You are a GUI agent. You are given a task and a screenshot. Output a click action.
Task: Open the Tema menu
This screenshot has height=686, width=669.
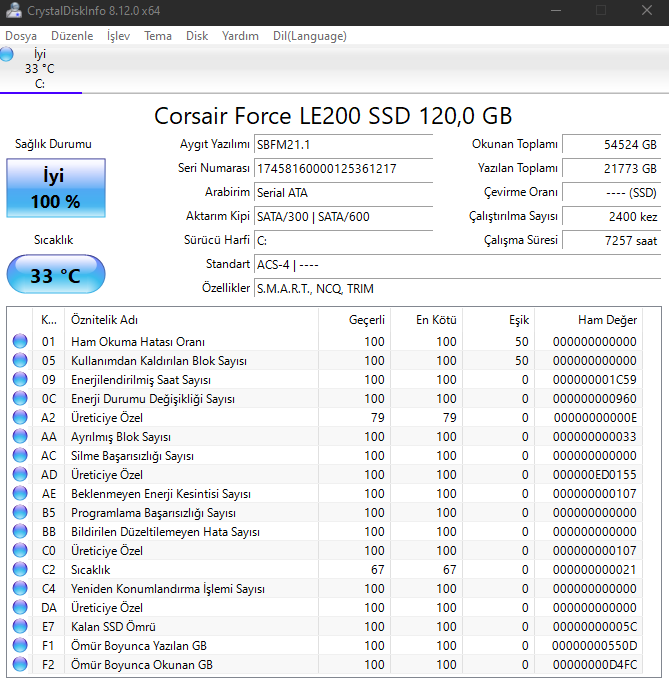(158, 36)
